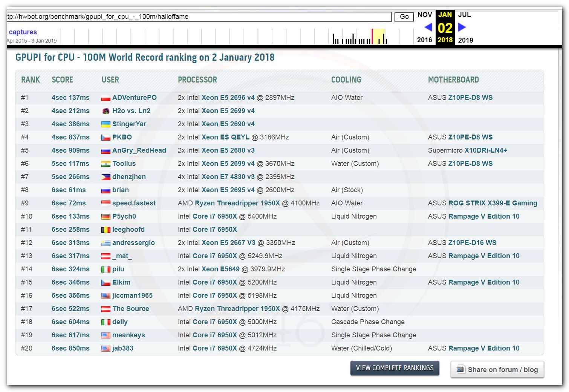Click leeghoofd's Belgium flag icon

pyautogui.click(x=106, y=230)
